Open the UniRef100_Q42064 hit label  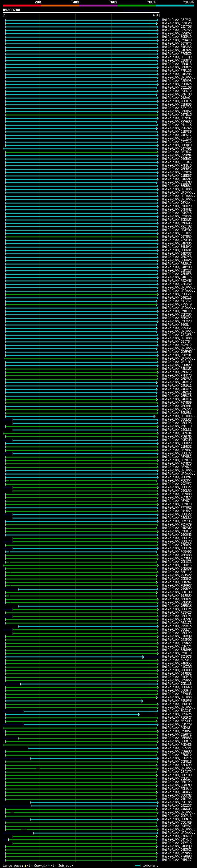point(176,98)
